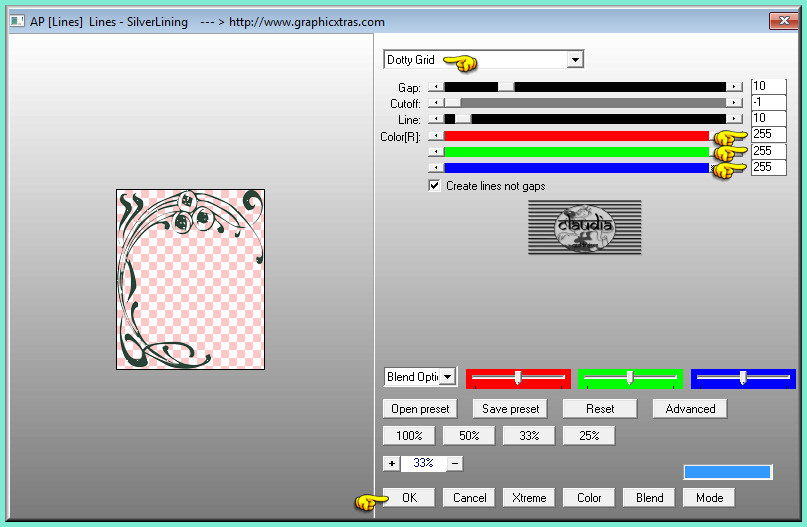The image size is (807, 527).
Task: Click the green color slider bar
Action: coord(576,152)
